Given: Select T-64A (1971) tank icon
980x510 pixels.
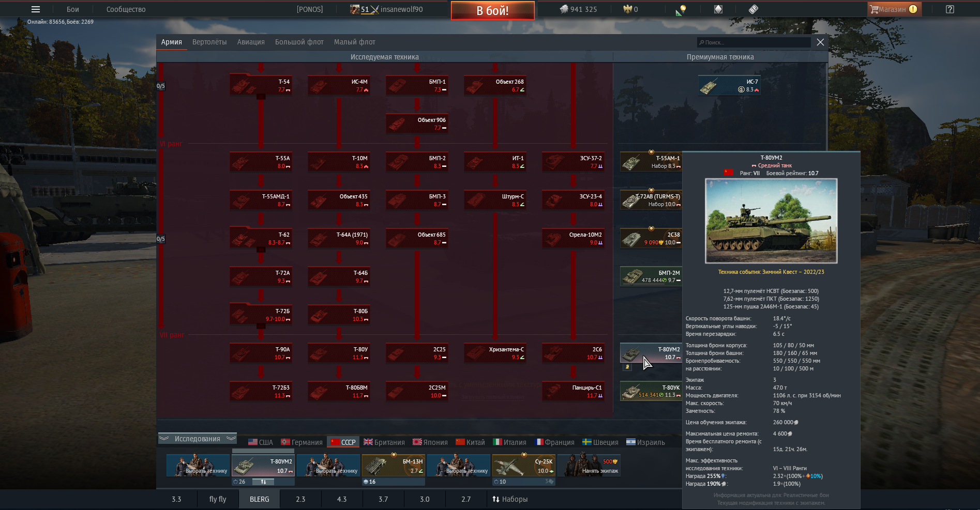Looking at the screenshot, I should point(339,238).
